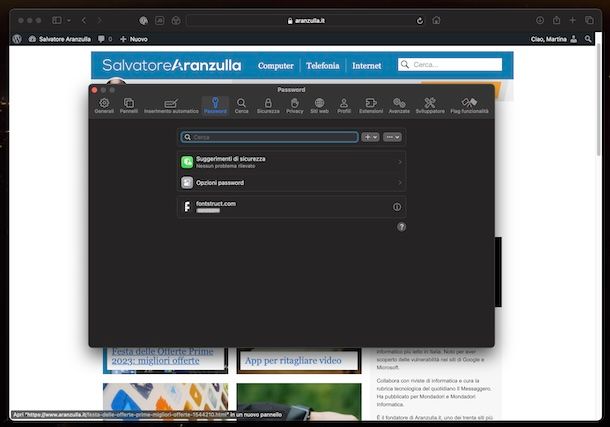The image size is (610, 427).
Task: Click the cube extension toolbar icon
Action: (176, 20)
